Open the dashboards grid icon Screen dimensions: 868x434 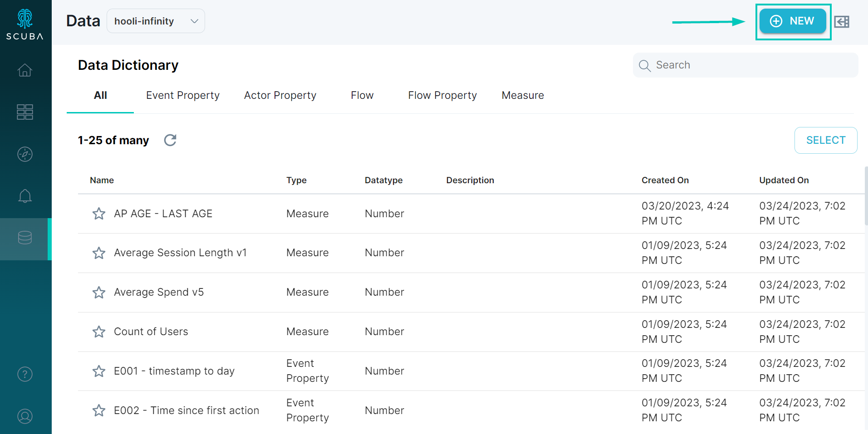coord(25,112)
